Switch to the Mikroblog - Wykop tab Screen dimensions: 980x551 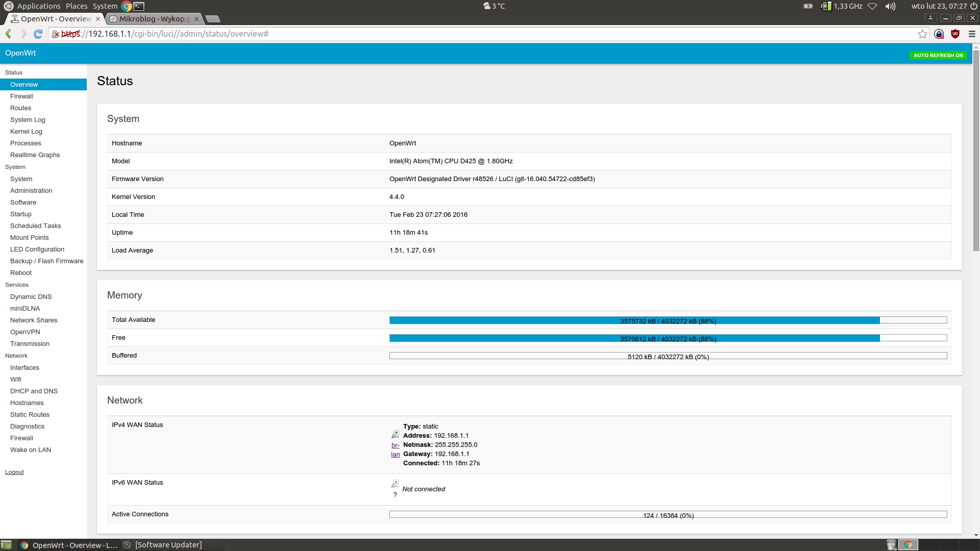click(154, 19)
